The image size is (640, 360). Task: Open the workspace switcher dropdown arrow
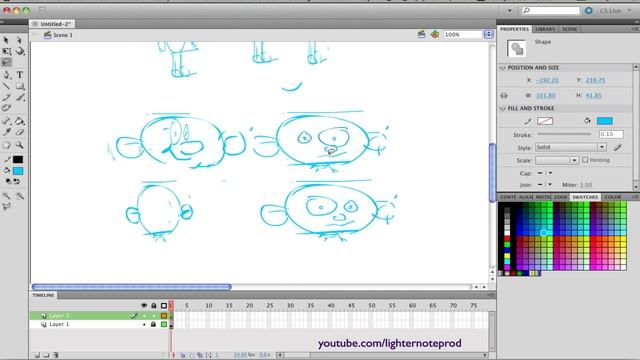[x=509, y=11]
